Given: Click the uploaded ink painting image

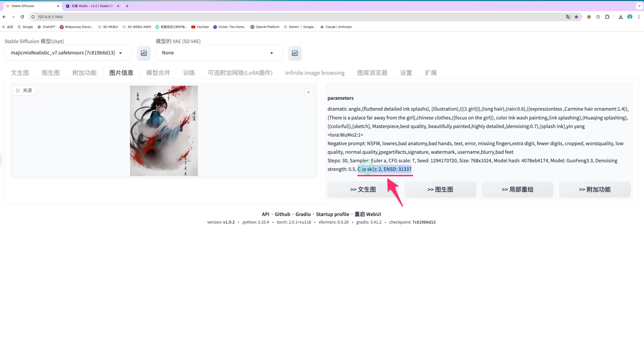Looking at the screenshot, I should tap(164, 131).
